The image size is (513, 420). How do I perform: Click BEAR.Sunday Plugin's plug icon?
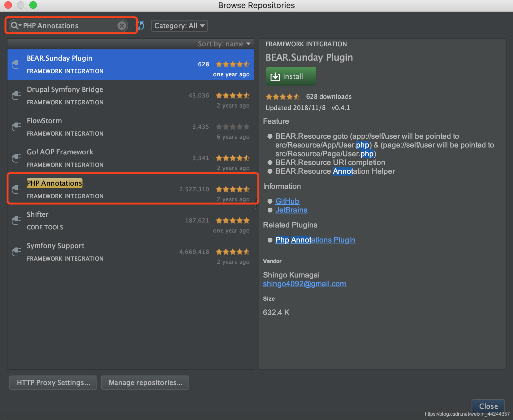(x=16, y=64)
